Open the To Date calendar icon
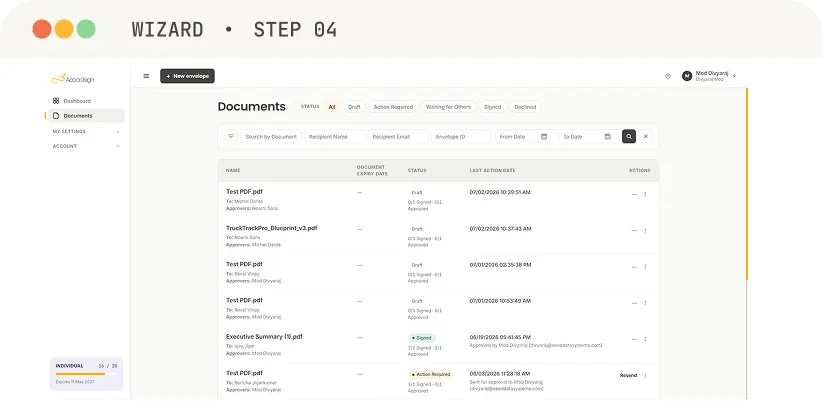This screenshot has height=416, width=824. [x=607, y=137]
